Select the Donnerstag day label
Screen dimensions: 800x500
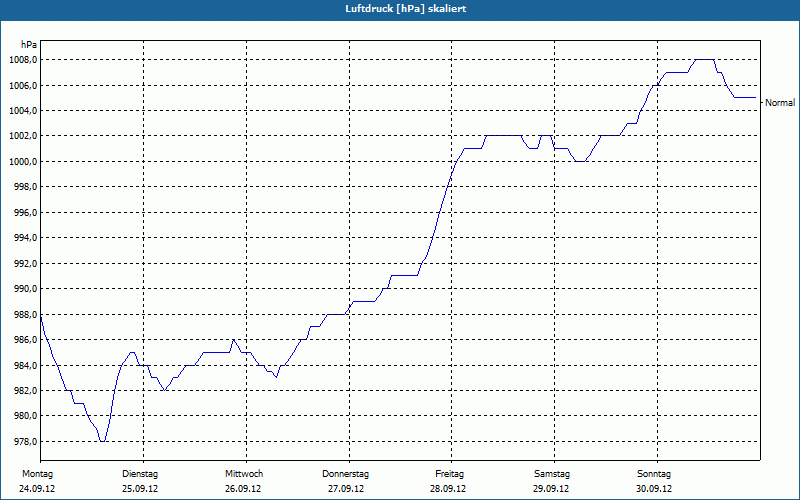click(345, 474)
